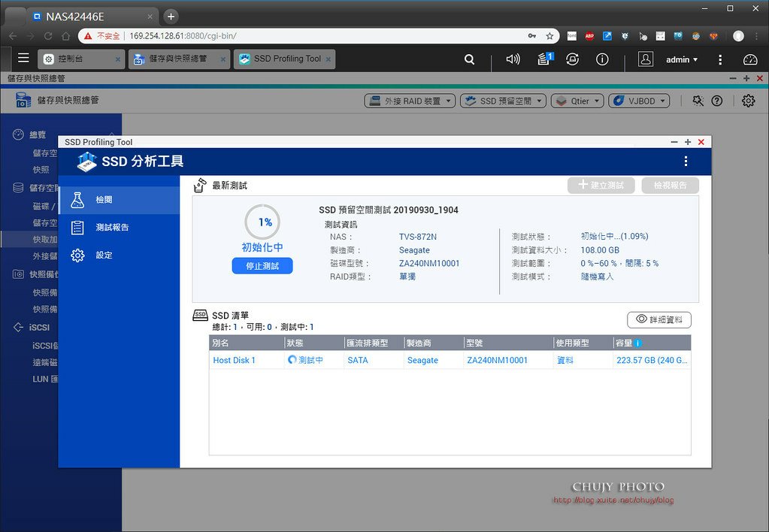Switch to the 控制台 taskbar tab
The image size is (769, 532).
[80, 59]
